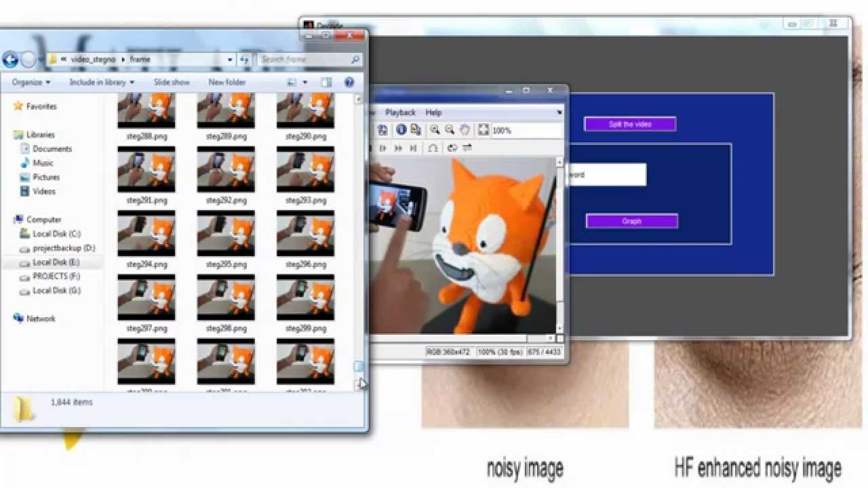Select Network in the navigation pane
Screen dimensions: 868x488
point(41,319)
